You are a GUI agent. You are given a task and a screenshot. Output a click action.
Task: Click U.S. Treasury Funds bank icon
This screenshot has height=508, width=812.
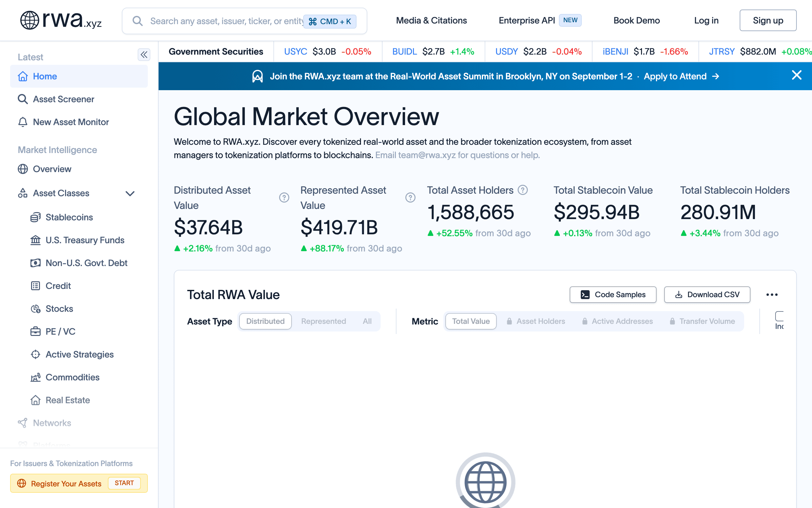pyautogui.click(x=36, y=240)
